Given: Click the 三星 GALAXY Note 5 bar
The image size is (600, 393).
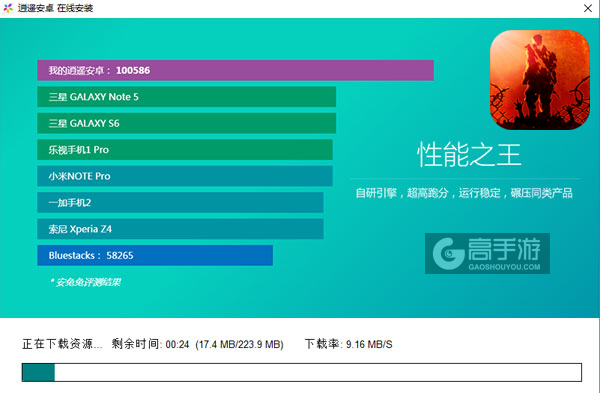Looking at the screenshot, I should click(187, 97).
